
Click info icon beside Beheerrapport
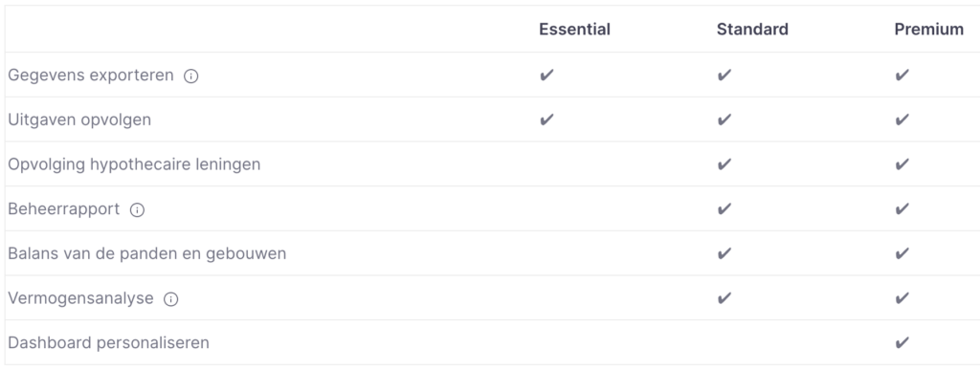pyautogui.click(x=137, y=209)
